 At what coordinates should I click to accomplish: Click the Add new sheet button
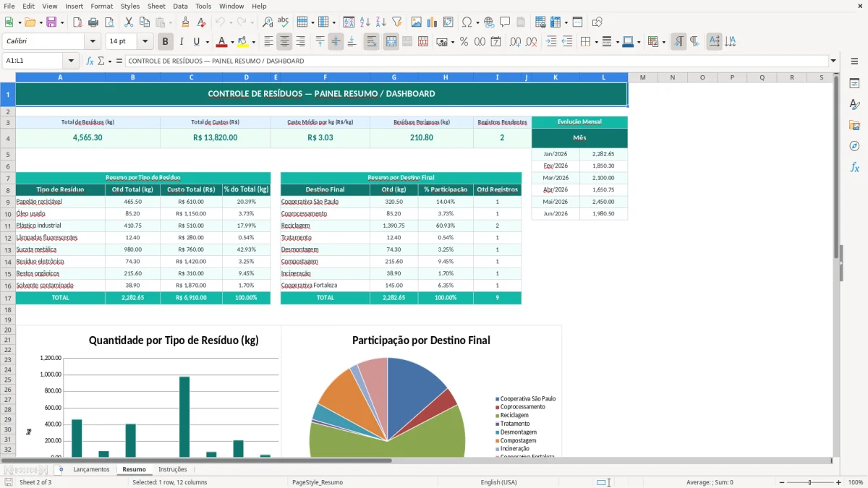[x=61, y=469]
